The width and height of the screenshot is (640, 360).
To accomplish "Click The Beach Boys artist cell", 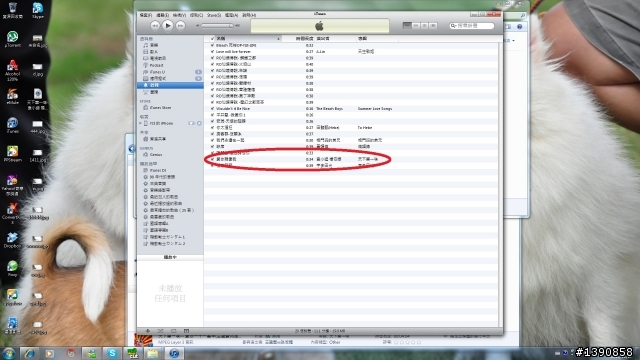I will click(x=329, y=109).
